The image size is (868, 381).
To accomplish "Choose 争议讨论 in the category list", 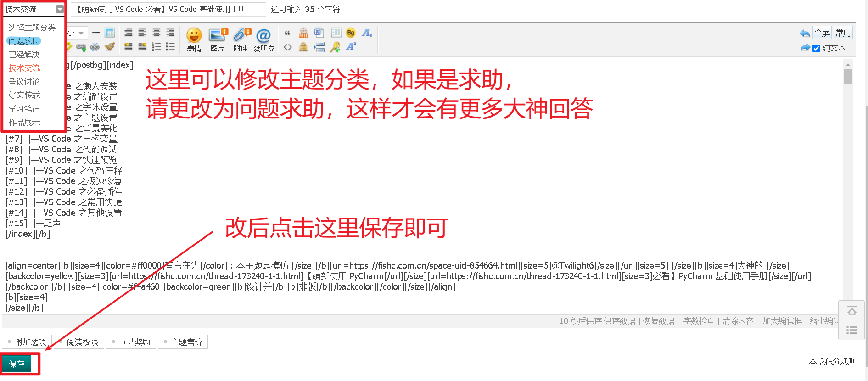I will pyautogui.click(x=24, y=82).
